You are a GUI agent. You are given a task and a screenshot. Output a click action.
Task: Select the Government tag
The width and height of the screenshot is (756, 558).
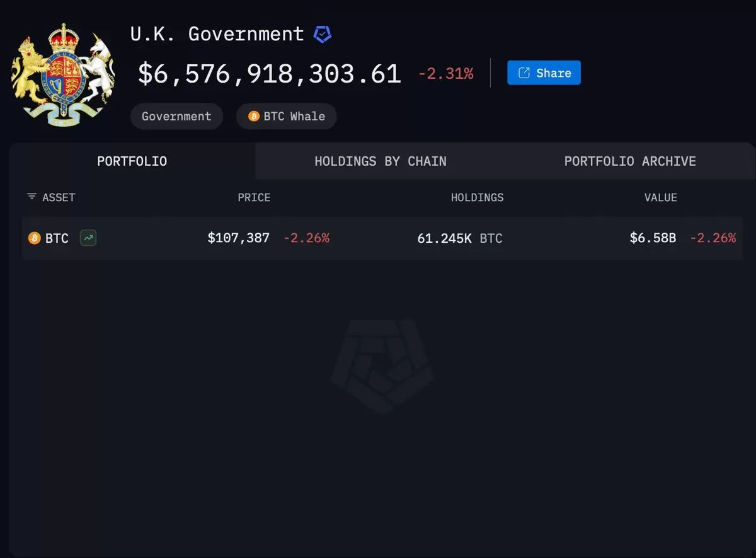coord(176,117)
